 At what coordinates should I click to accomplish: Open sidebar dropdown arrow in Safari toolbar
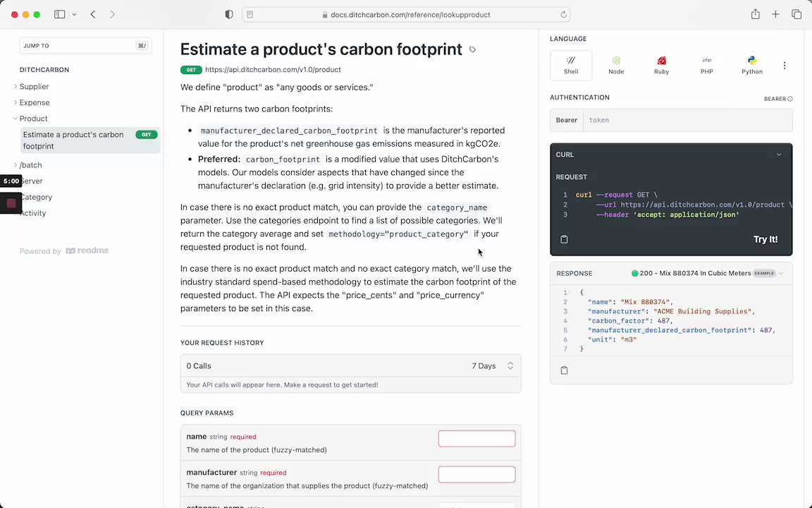pos(74,15)
